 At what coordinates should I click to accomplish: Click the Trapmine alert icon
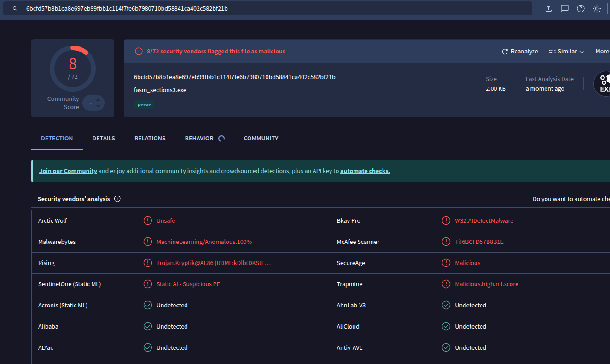(x=446, y=284)
